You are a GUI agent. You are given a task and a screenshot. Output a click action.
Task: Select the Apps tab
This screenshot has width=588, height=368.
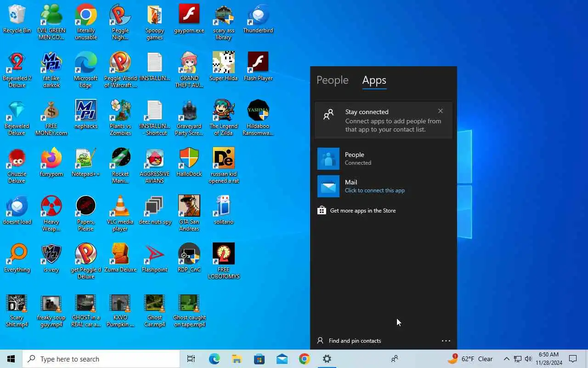tap(374, 80)
